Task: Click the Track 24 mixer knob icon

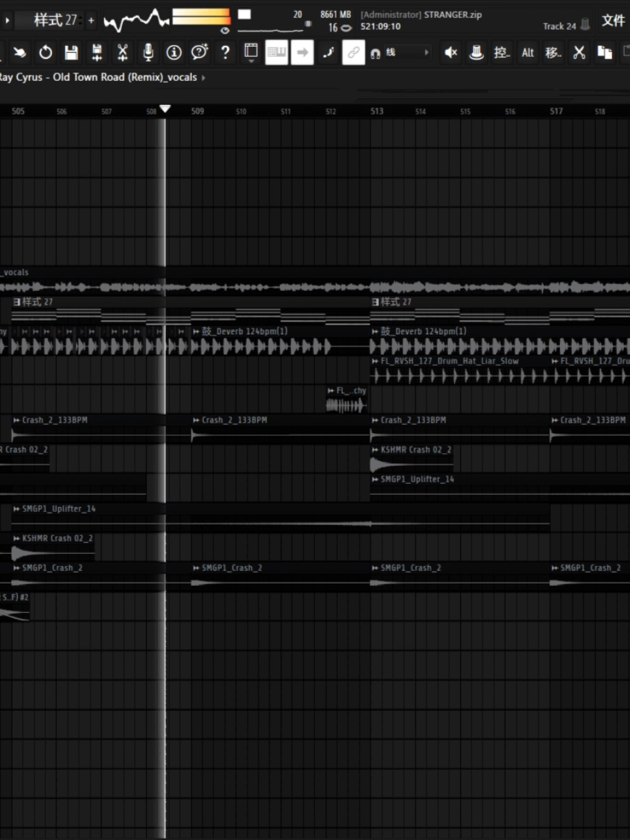Action: tap(585, 25)
